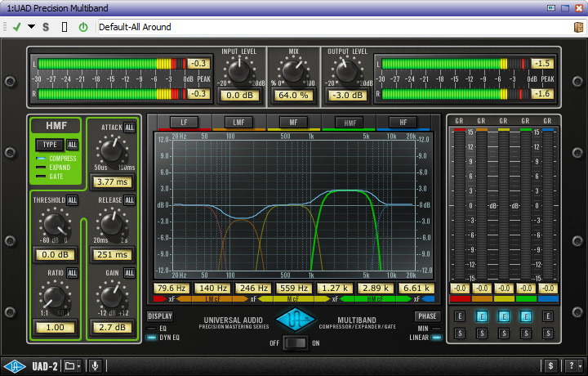This screenshot has width=588, height=376.
Task: Select MIN phase mode
Action: (x=436, y=329)
